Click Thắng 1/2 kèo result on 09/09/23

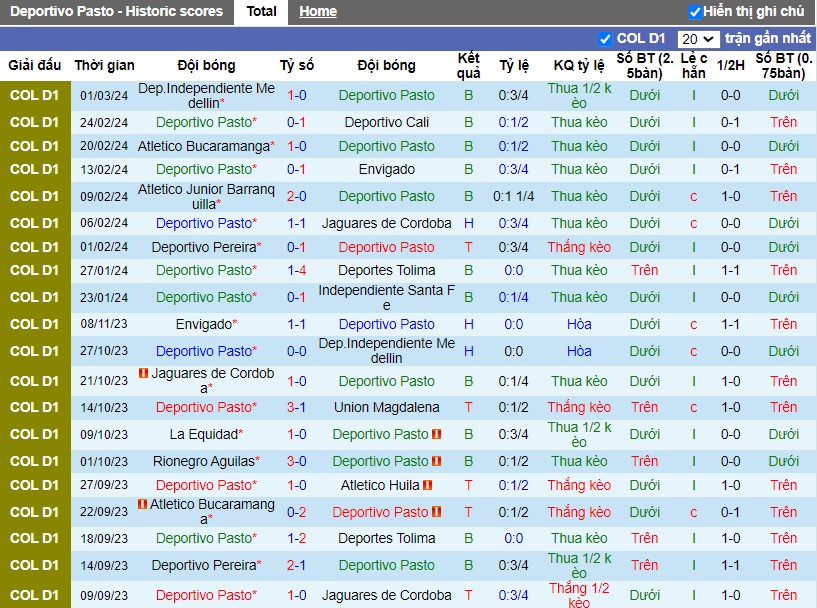click(579, 595)
